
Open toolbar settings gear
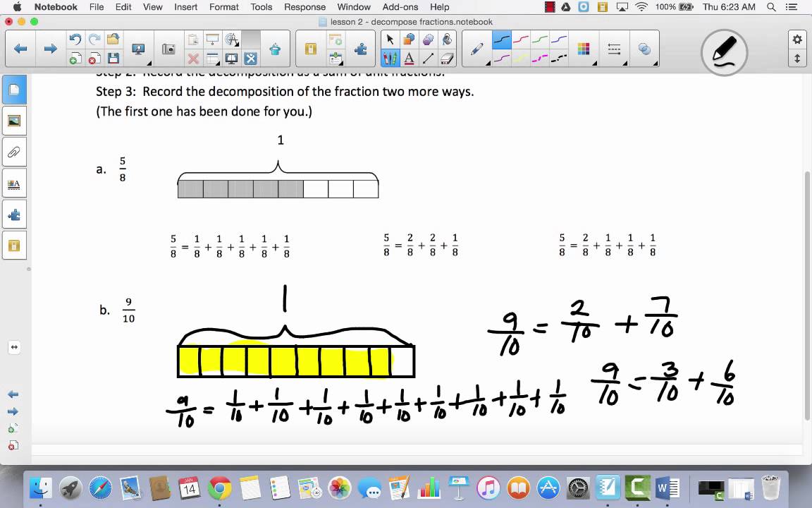click(x=797, y=40)
